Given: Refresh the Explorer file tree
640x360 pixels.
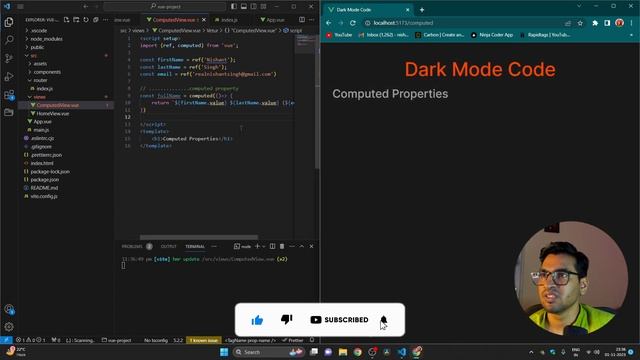Looking at the screenshot, I should [x=86, y=20].
